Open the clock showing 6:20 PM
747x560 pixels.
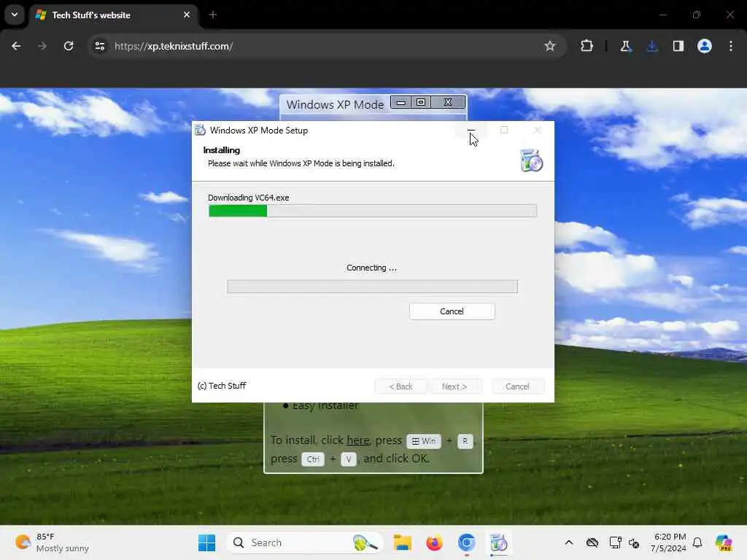(x=669, y=542)
